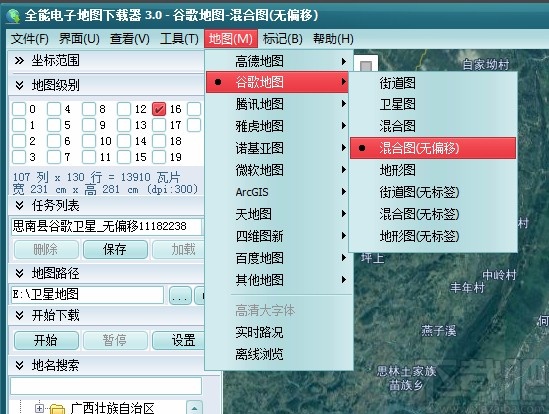Open the 诺基亚图 submenu
Viewport: 549px width, 414px height.
click(x=278, y=148)
